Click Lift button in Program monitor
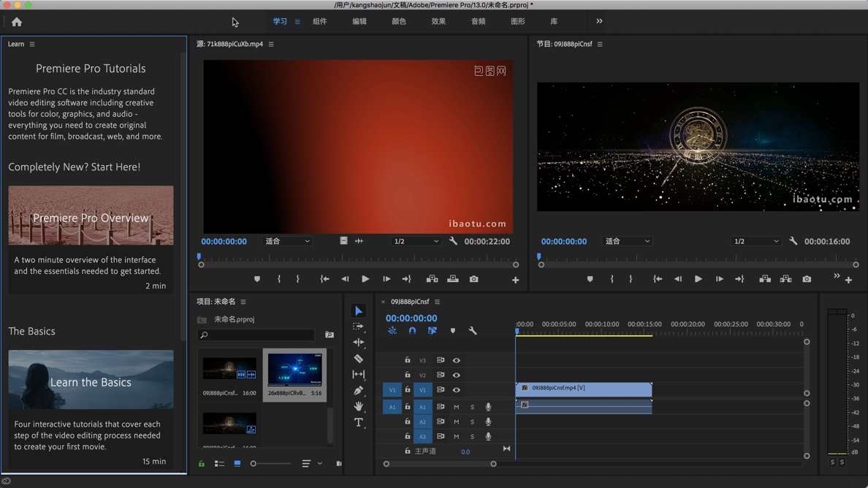 coord(765,279)
